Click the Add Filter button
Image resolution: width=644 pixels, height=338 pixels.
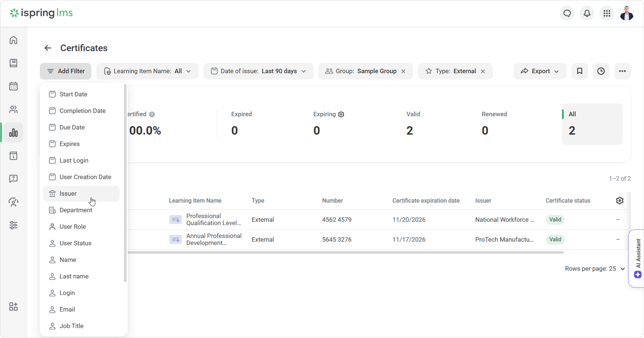[66, 71]
